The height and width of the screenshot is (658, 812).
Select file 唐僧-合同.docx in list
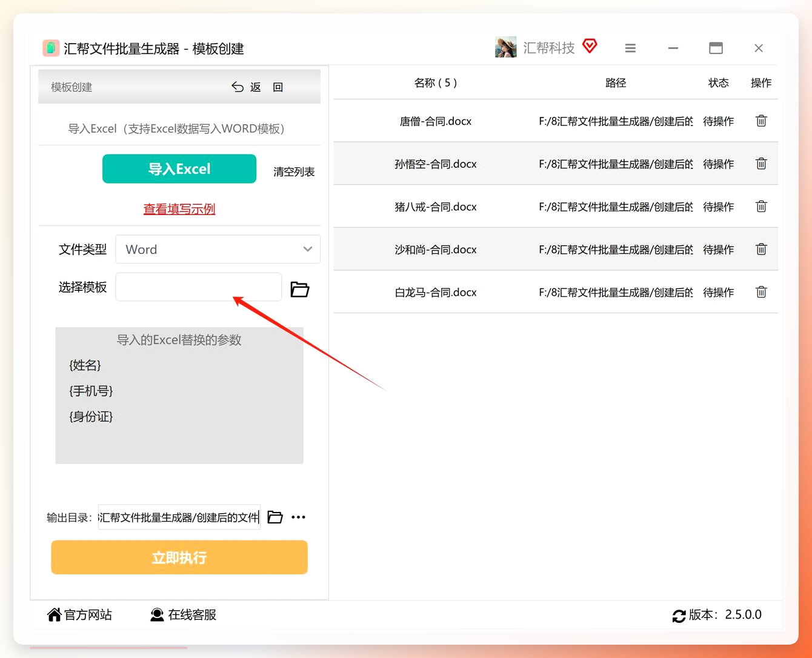click(435, 121)
